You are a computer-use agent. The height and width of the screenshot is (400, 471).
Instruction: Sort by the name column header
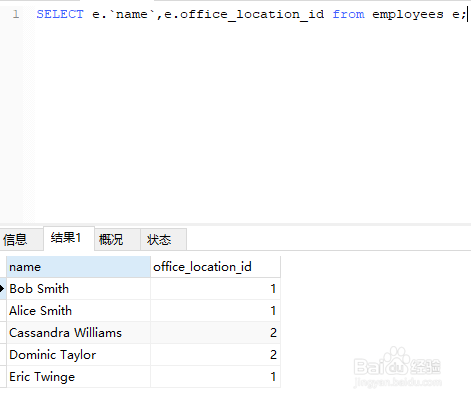(x=78, y=267)
